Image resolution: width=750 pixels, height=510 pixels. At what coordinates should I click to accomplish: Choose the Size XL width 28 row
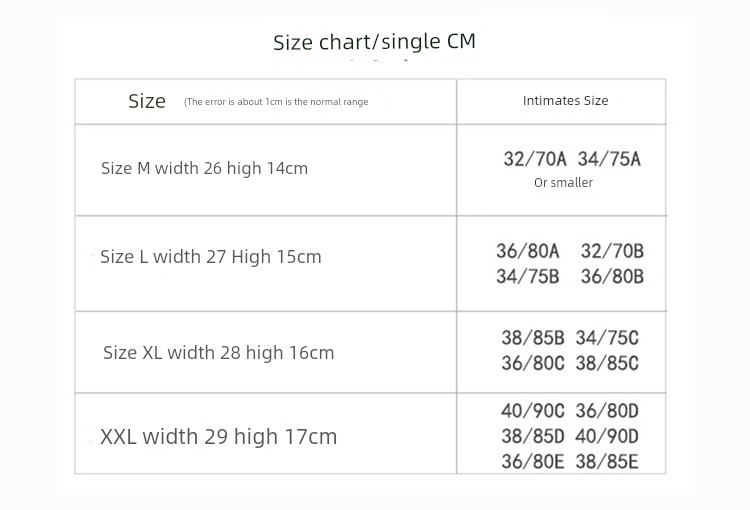point(218,353)
